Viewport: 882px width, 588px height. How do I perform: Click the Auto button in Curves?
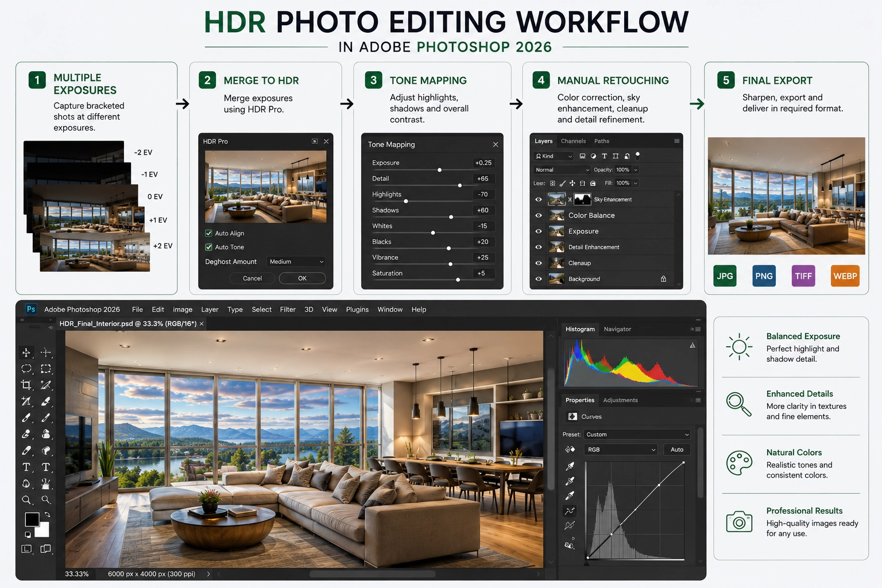click(x=677, y=450)
